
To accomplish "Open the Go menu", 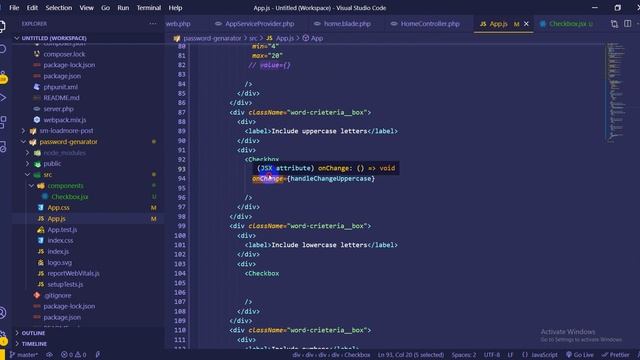I will click(105, 8).
